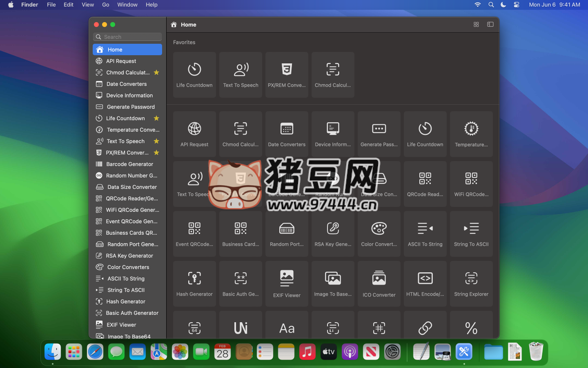Open Life Countdown card in Favorites
Viewport: 588px width, 368px height.
click(194, 75)
